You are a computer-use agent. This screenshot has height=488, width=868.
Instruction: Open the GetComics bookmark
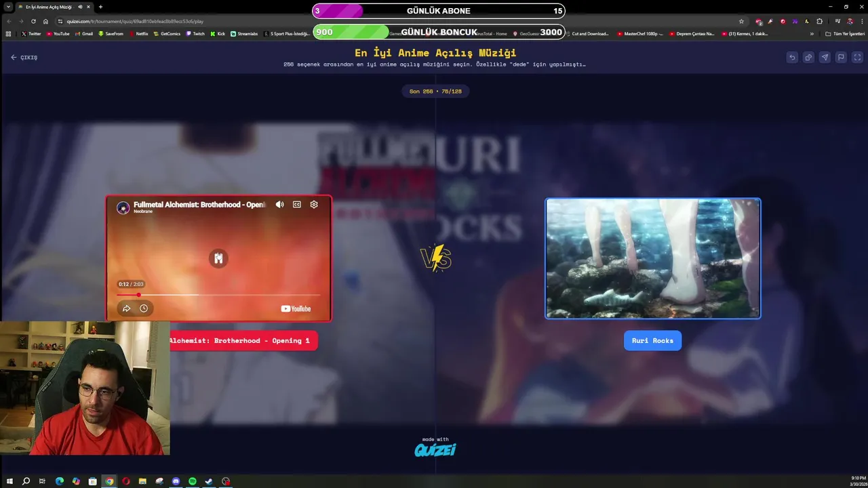[x=167, y=33]
